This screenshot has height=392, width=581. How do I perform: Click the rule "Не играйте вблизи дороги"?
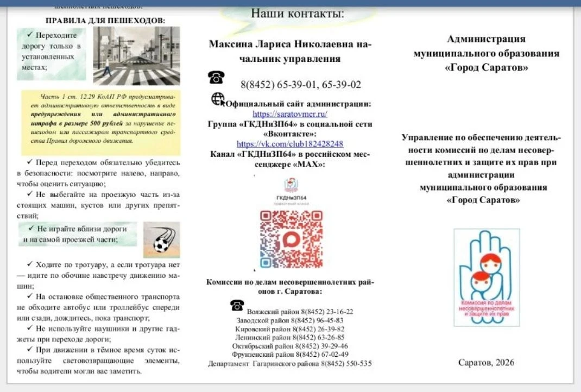(x=77, y=234)
